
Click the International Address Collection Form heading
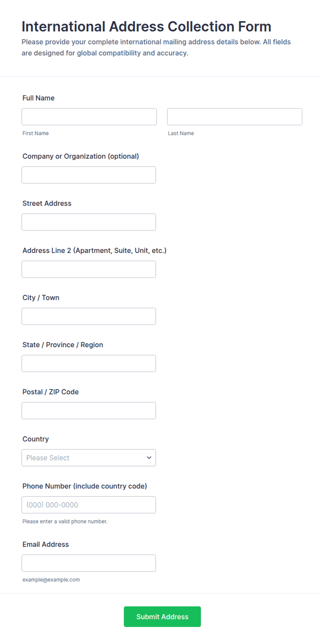pos(146,27)
